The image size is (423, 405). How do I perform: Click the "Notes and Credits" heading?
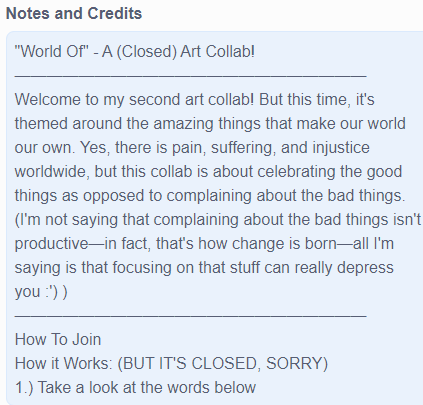click(74, 14)
